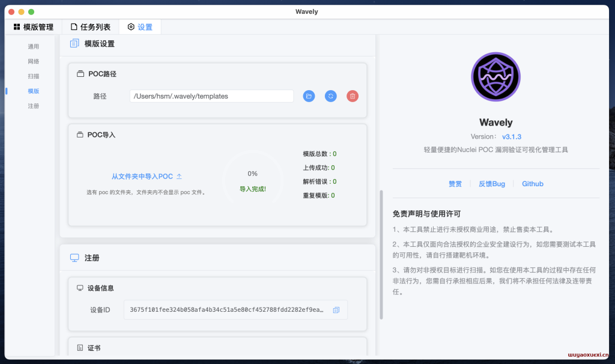Select 模版 in settings sidebar
The height and width of the screenshot is (364, 615).
pyautogui.click(x=34, y=91)
